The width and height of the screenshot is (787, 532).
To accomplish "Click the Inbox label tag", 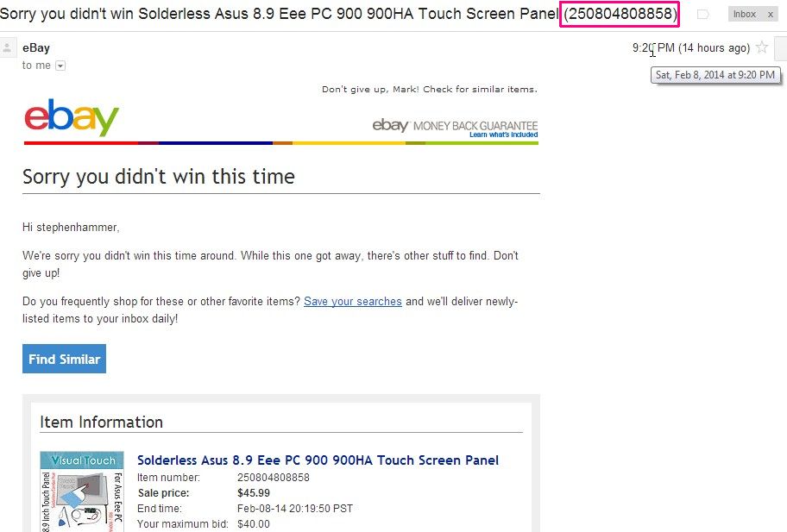I will click(745, 15).
